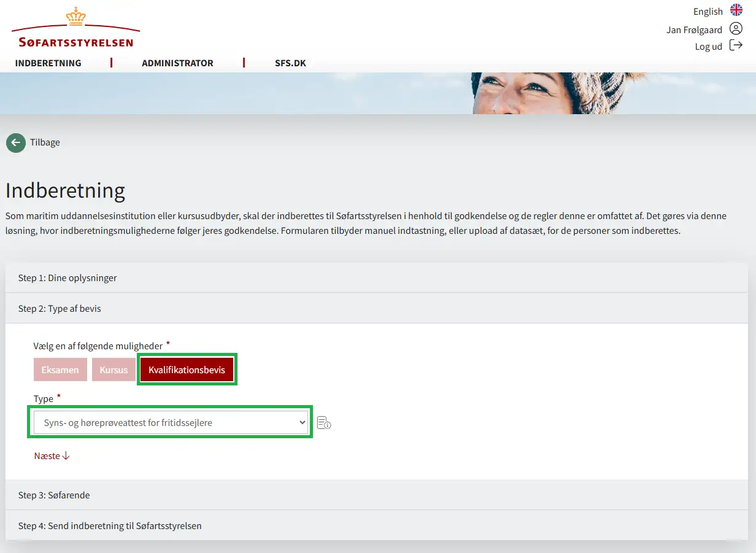Click the Næste link
The image size is (756, 553).
(52, 456)
